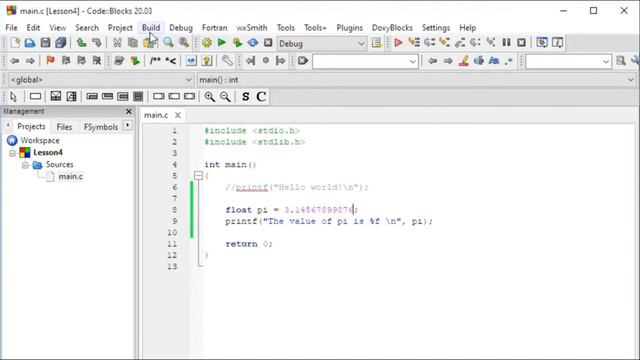Toggle a bookmark with the red flag
The height and width of the screenshot is (360, 640).
coord(50,61)
